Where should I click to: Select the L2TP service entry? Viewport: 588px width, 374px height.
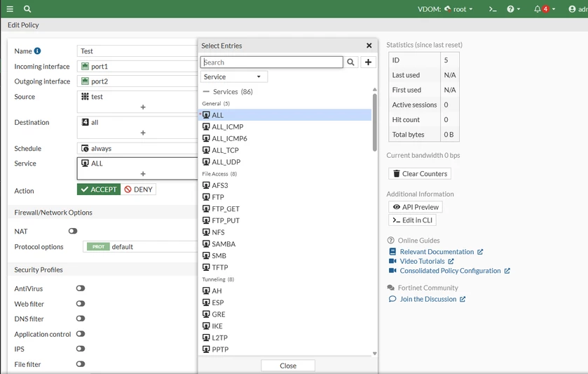pos(285,338)
